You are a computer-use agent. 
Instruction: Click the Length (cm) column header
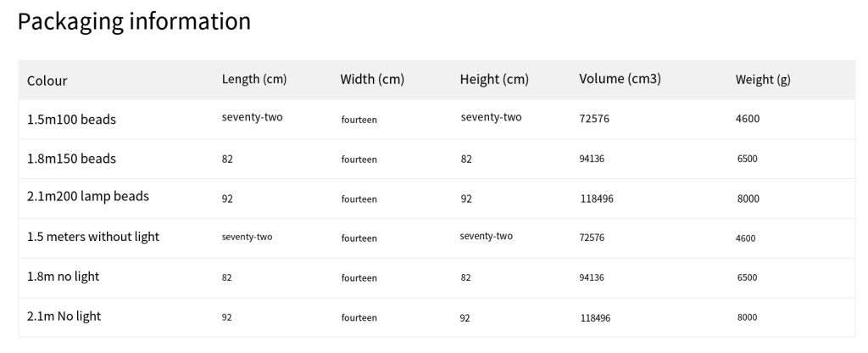tap(254, 79)
